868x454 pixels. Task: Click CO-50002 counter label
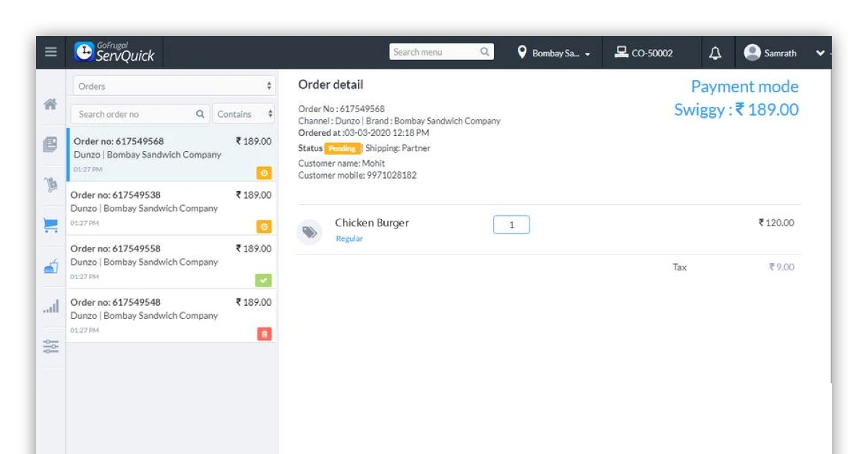click(x=652, y=53)
